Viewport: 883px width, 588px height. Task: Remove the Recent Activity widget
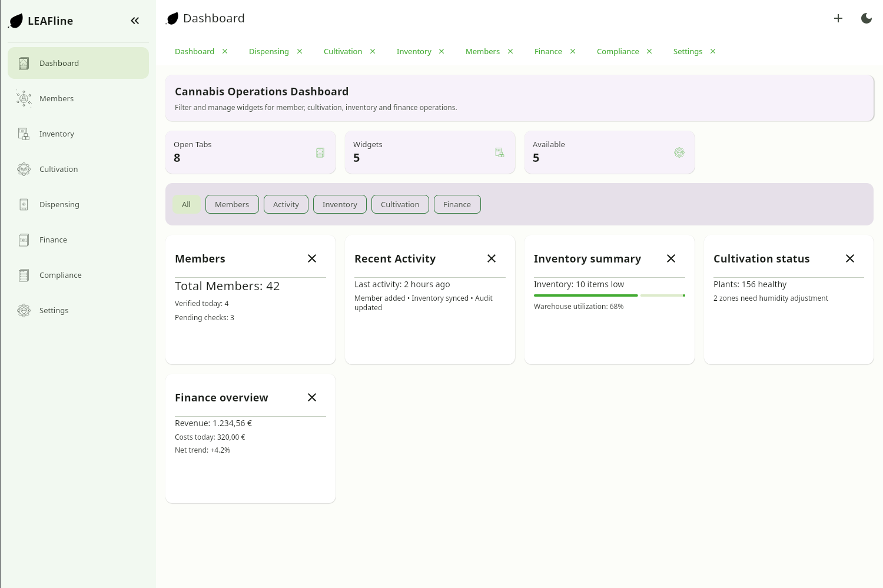[492, 258]
